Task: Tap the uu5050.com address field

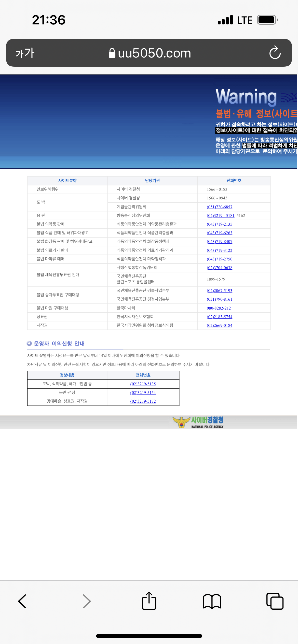Action: pos(149,53)
